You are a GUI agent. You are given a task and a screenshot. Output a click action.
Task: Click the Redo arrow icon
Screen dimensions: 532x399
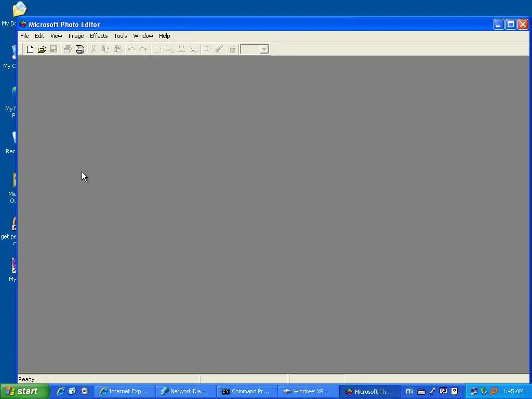point(143,49)
